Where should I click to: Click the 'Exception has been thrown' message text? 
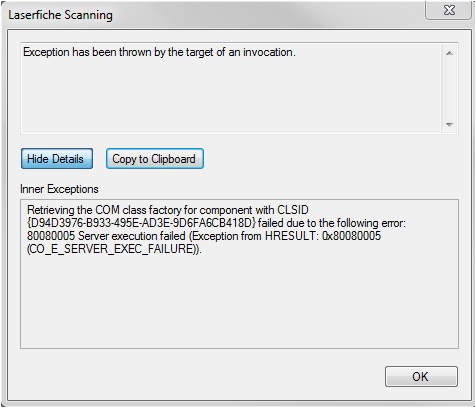(x=159, y=52)
